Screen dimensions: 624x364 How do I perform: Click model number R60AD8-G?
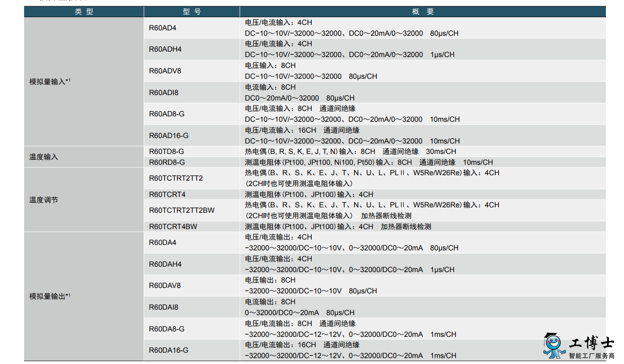tap(167, 114)
